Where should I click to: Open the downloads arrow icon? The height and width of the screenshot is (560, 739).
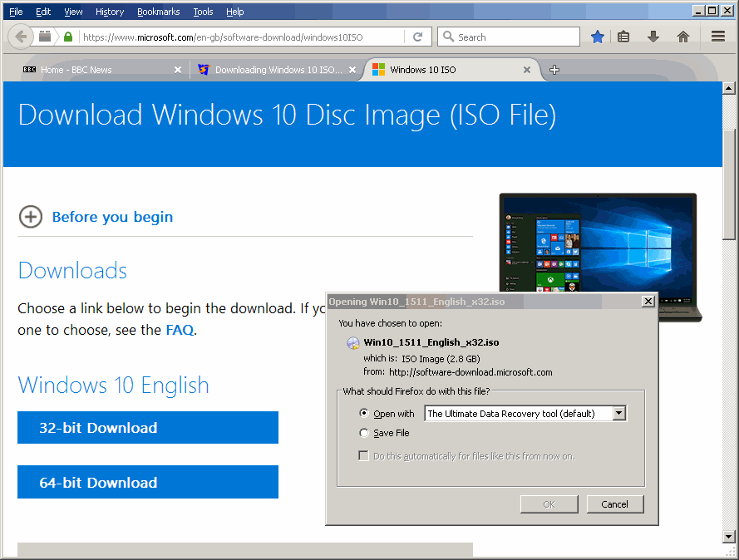pos(653,37)
